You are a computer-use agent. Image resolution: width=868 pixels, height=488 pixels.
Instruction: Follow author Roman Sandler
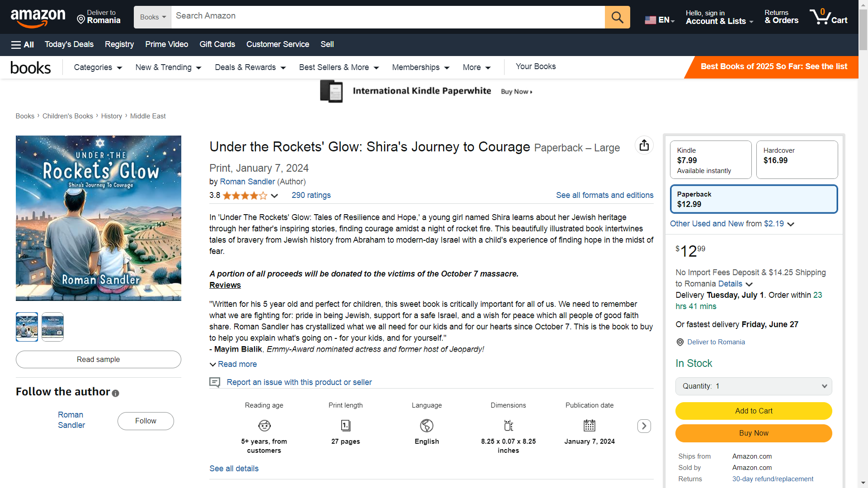pos(146,421)
